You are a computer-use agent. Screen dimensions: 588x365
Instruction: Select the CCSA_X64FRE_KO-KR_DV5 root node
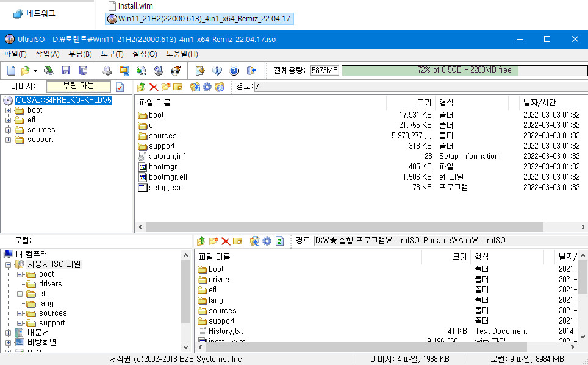click(x=63, y=101)
